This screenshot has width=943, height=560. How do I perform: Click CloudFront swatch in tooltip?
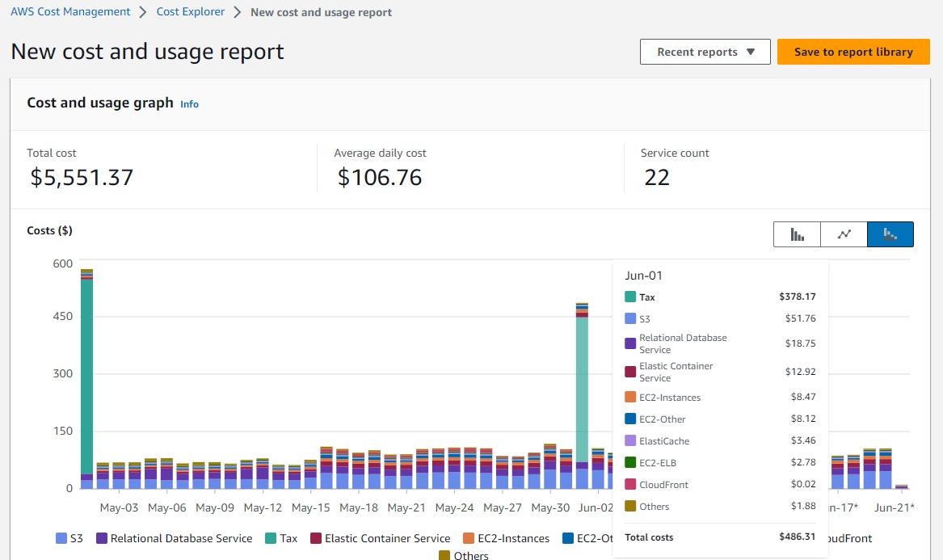pos(630,484)
